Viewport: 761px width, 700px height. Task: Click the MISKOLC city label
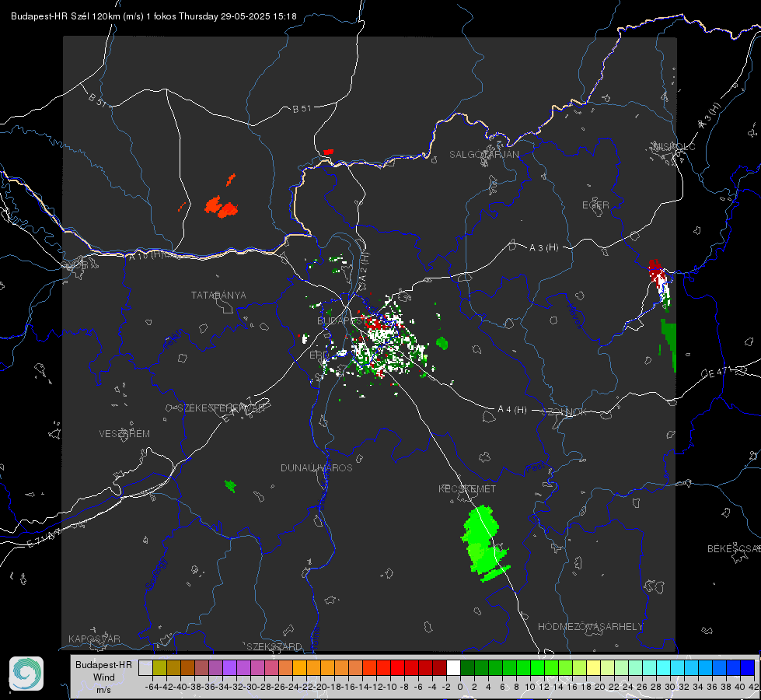click(675, 146)
